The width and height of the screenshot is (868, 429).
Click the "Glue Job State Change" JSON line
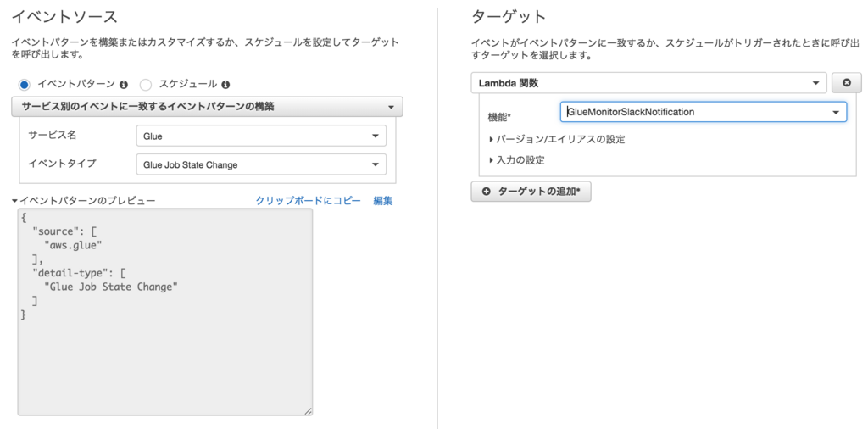click(111, 287)
